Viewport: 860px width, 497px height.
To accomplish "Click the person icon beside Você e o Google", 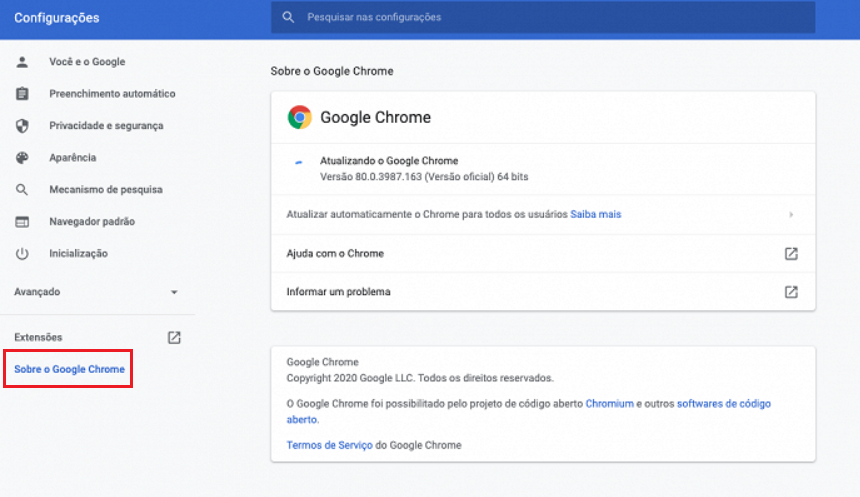I will pos(22,62).
